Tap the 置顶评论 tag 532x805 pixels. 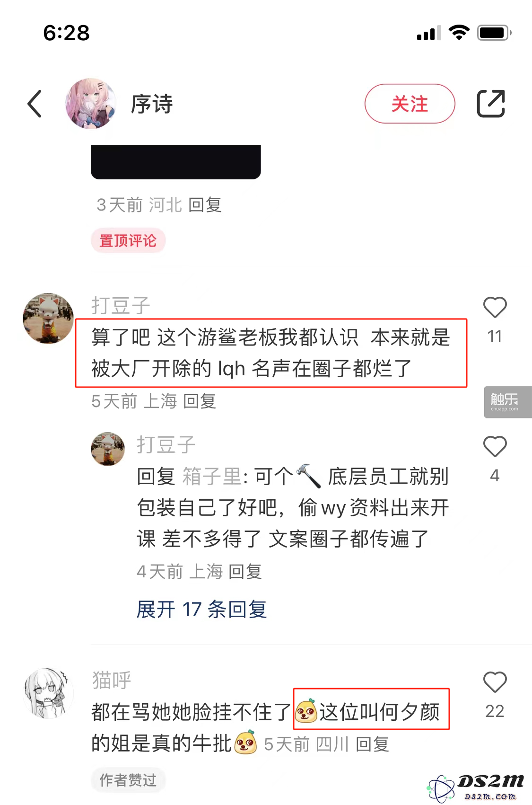[x=128, y=240]
